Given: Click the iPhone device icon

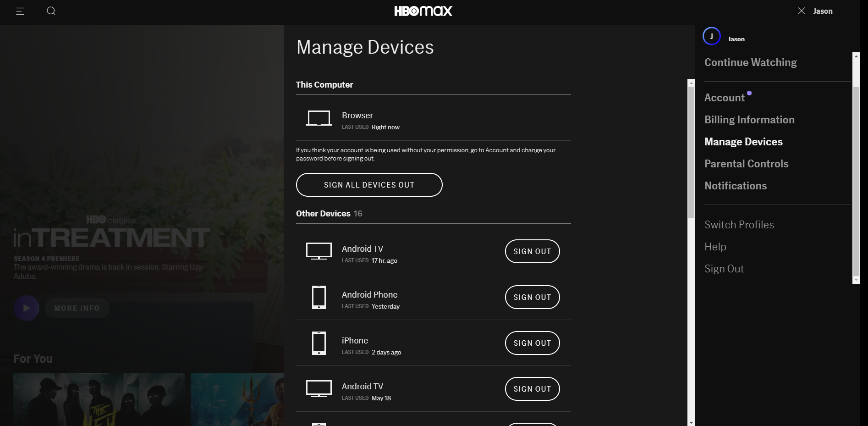Looking at the screenshot, I should click(x=319, y=343).
